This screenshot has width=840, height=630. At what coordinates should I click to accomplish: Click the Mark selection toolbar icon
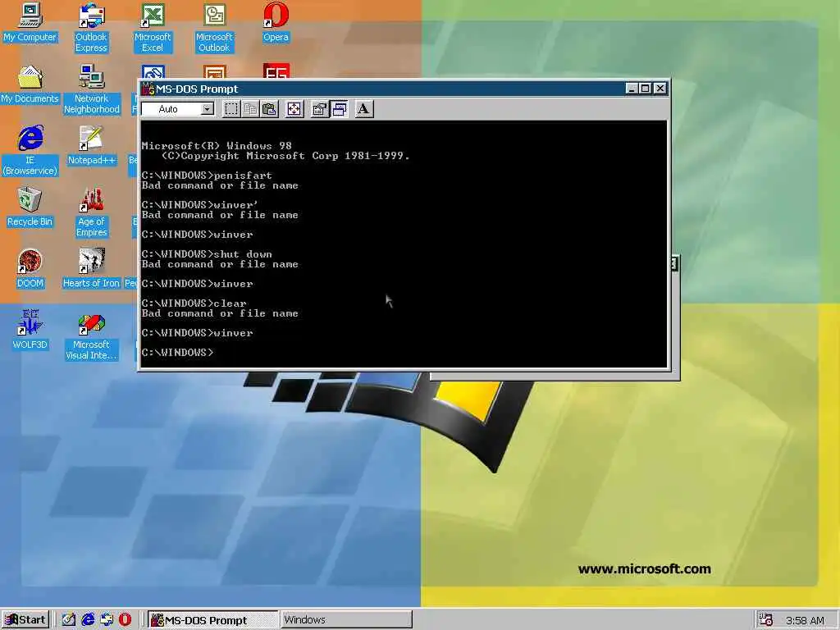[231, 109]
